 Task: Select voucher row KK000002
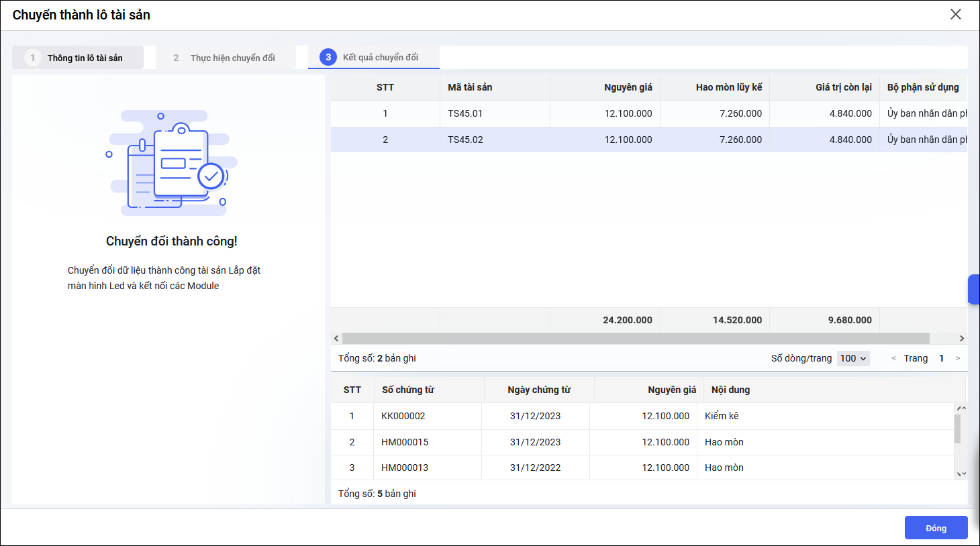coord(403,416)
